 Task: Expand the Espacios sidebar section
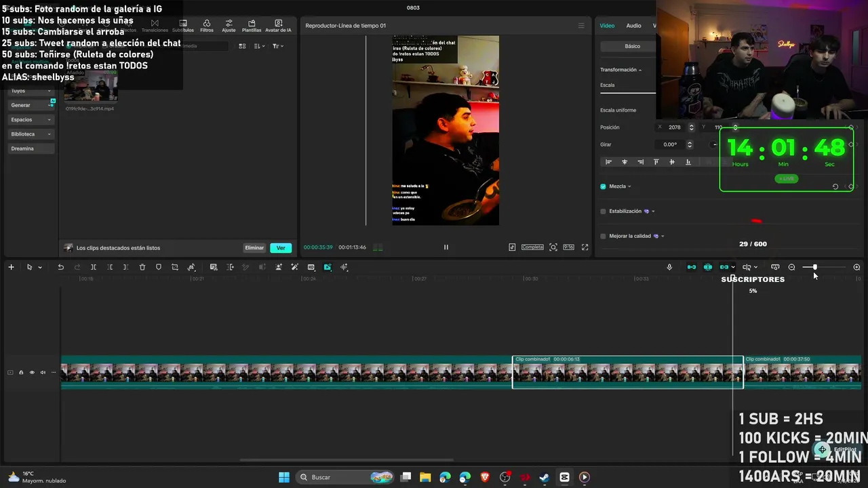[31, 119]
